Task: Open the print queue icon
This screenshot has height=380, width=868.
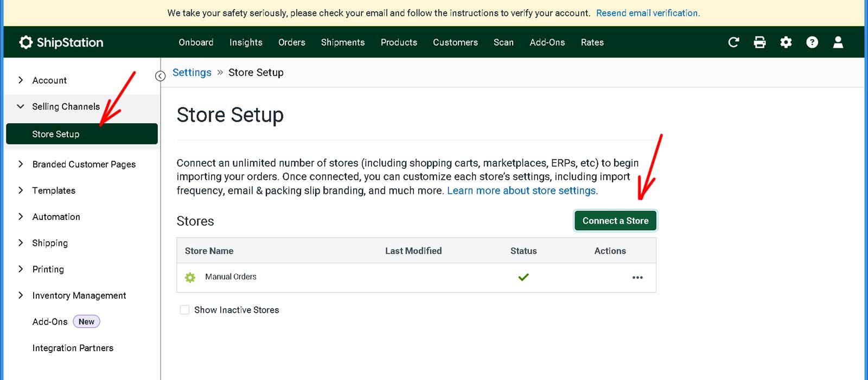Action: [x=759, y=42]
